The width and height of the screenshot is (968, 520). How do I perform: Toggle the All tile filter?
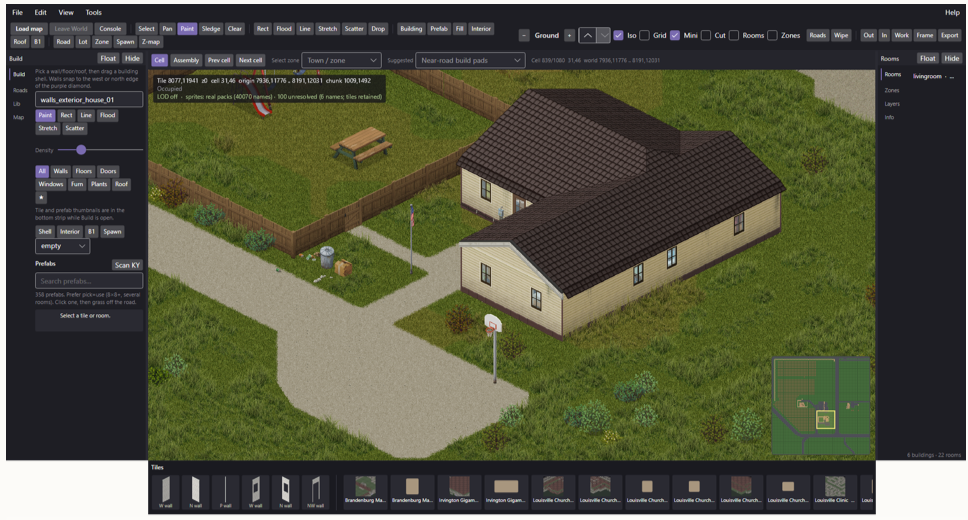[42, 171]
